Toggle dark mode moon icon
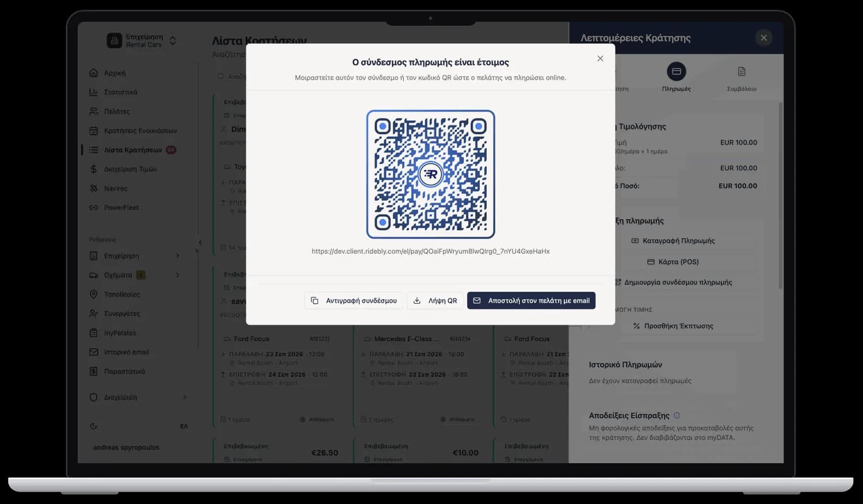 click(94, 426)
